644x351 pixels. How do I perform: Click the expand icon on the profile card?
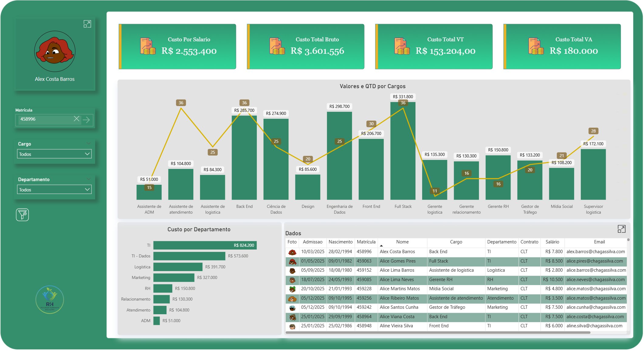point(88,24)
